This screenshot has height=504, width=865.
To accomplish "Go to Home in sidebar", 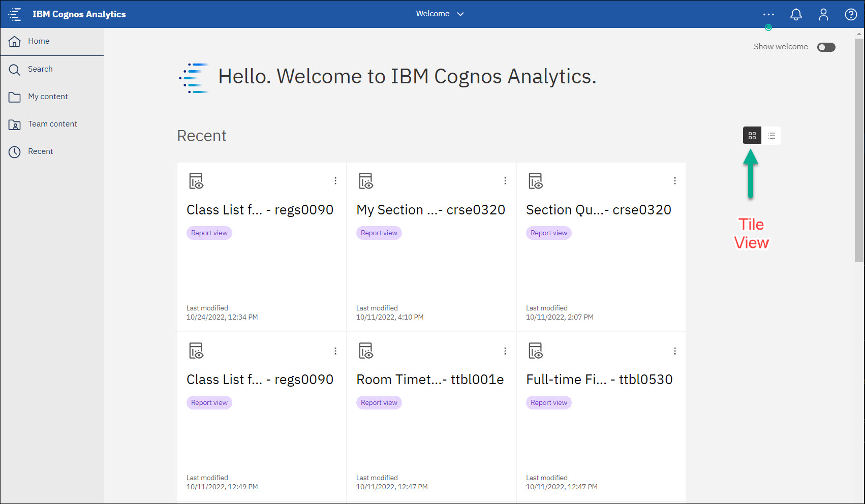I will point(52,41).
